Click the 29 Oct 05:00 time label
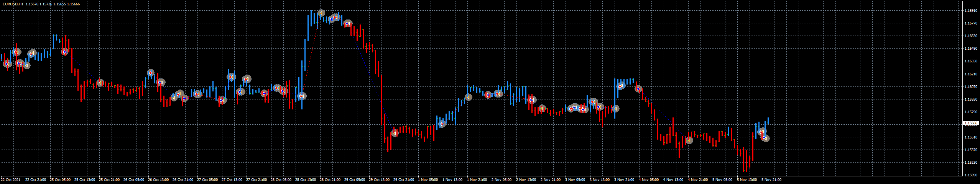The height and width of the screenshot is (184, 980). [355, 180]
